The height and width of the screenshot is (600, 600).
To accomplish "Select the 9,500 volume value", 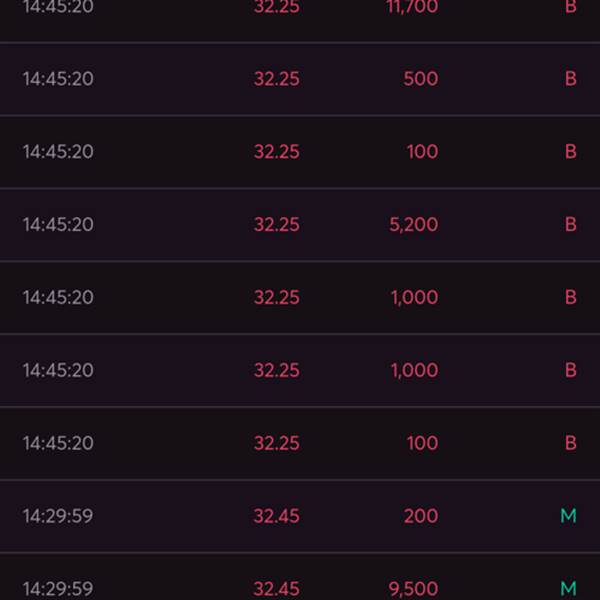I will pyautogui.click(x=413, y=589).
